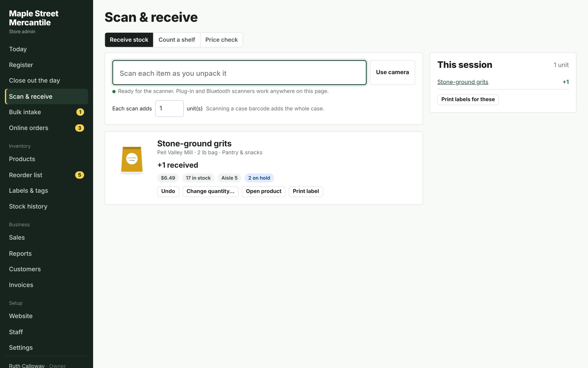
Task: Click the Each scan adds quantity field
Action: pos(169,108)
